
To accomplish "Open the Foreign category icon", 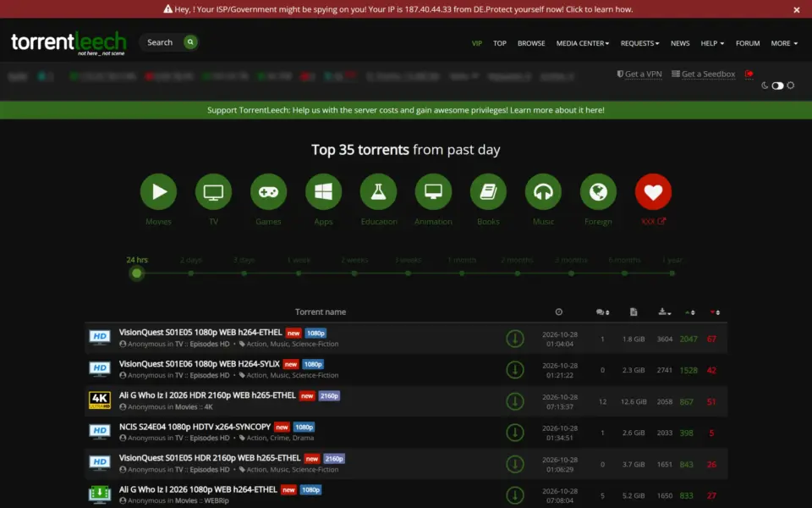I will click(x=598, y=192).
